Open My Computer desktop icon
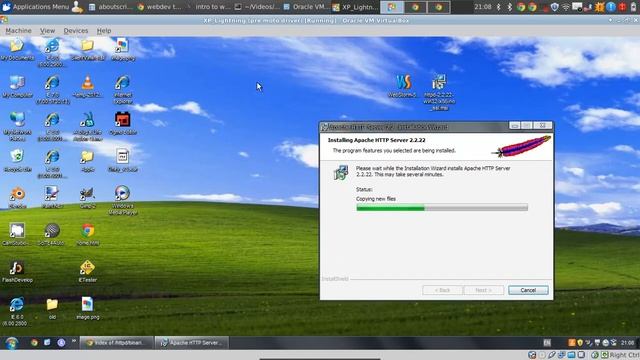Image resolution: width=640 pixels, height=360 pixels. click(17, 86)
